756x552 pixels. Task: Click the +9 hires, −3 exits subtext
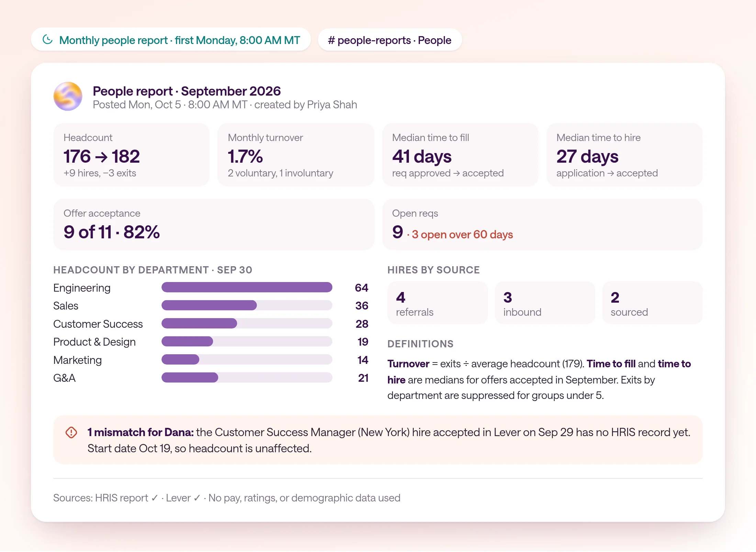(100, 173)
